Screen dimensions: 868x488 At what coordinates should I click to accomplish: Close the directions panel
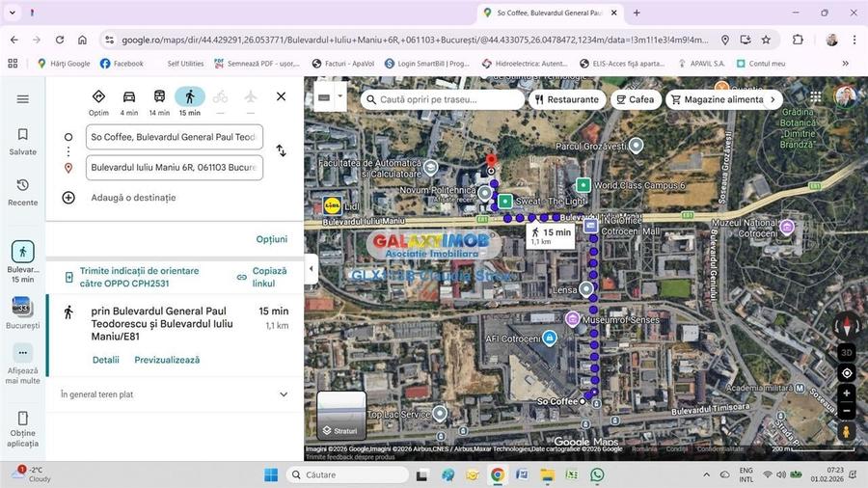click(281, 96)
